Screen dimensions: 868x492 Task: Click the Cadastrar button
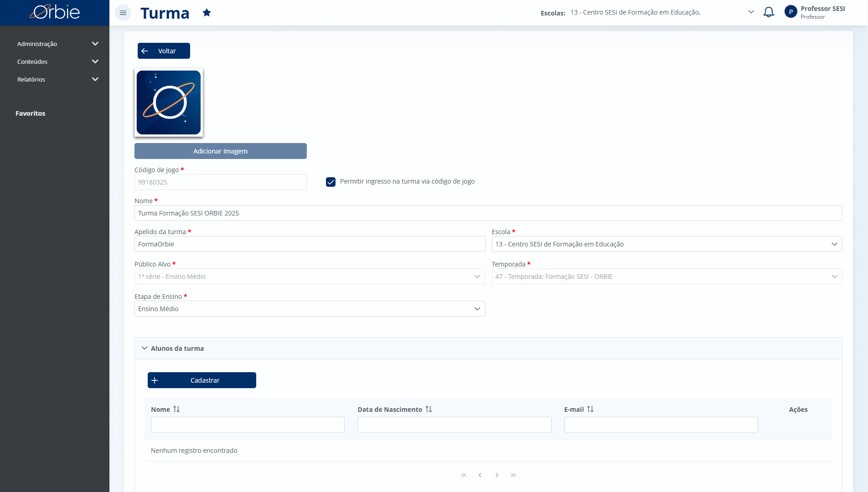pos(201,380)
